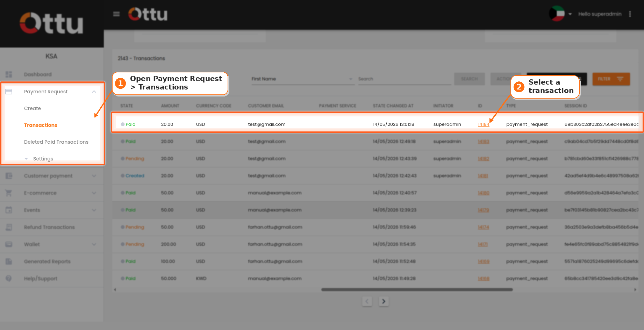
Task: Expand Settings under Payment Request
Action: [43, 159]
